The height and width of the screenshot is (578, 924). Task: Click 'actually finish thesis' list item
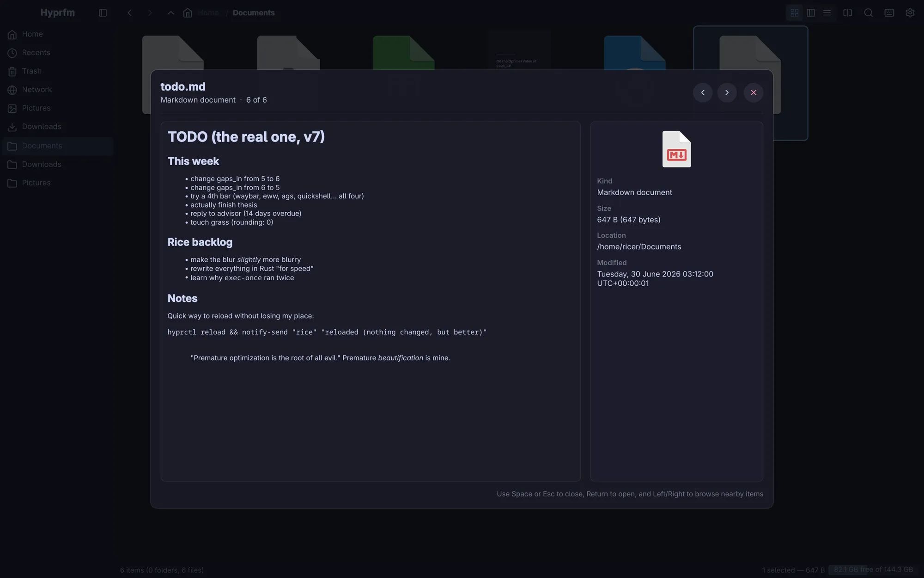click(224, 205)
